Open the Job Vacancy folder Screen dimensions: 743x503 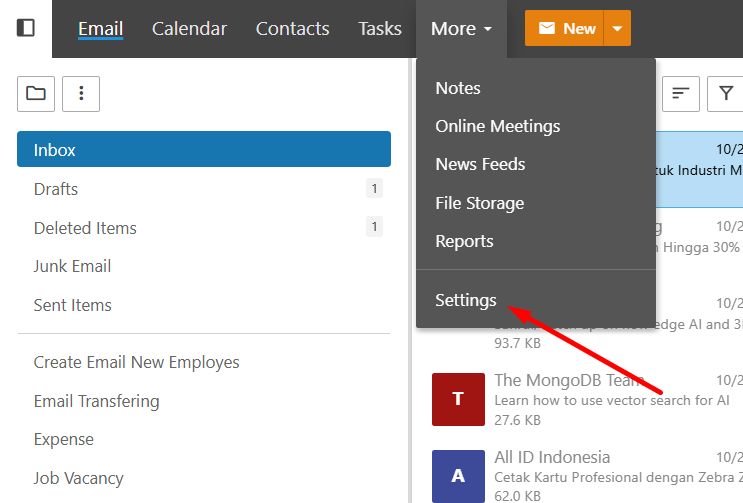(78, 478)
